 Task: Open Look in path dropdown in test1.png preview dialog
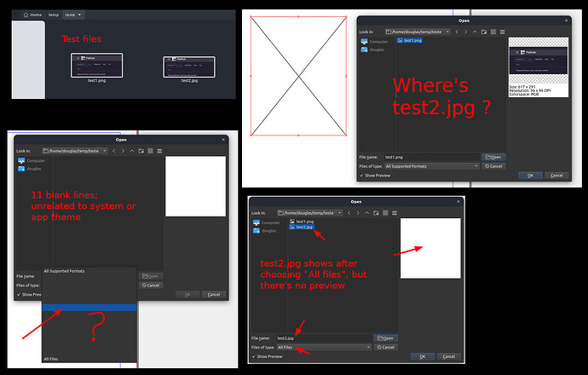418,32
